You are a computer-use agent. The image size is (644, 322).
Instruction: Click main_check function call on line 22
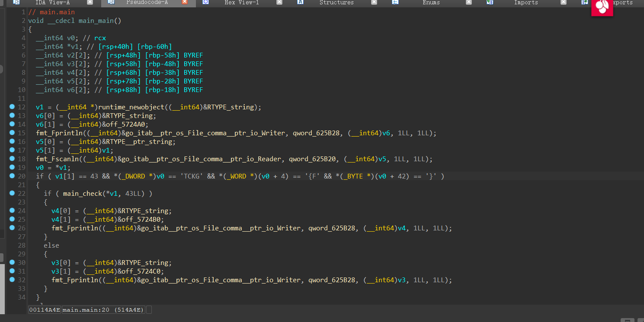pos(83,194)
